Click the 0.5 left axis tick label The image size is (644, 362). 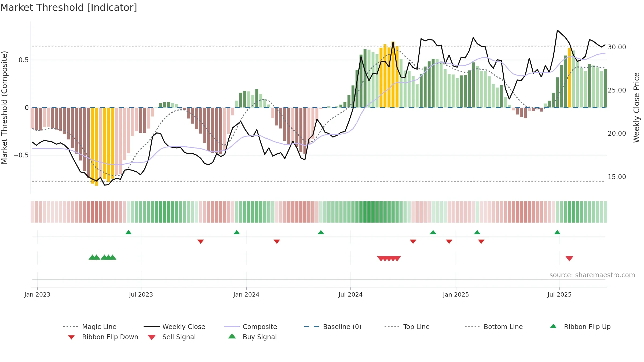pos(24,60)
